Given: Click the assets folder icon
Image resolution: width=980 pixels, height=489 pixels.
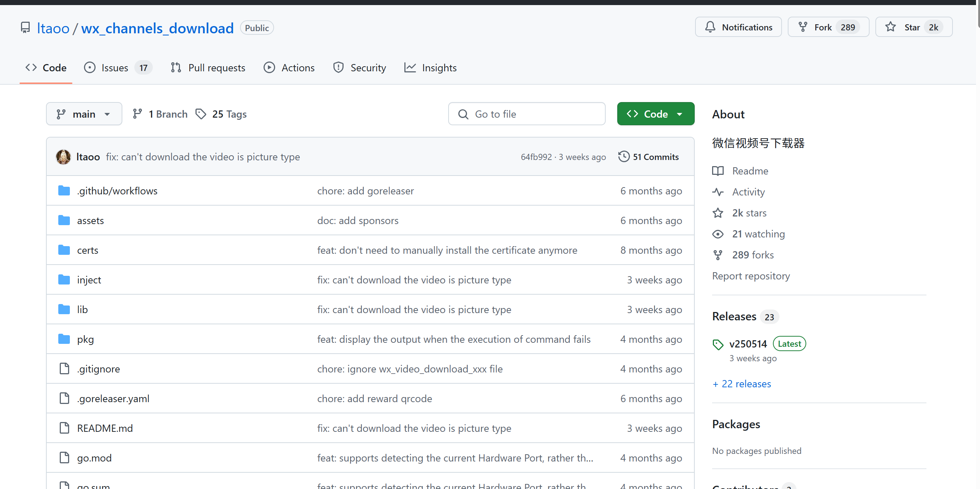Looking at the screenshot, I should pos(64,220).
